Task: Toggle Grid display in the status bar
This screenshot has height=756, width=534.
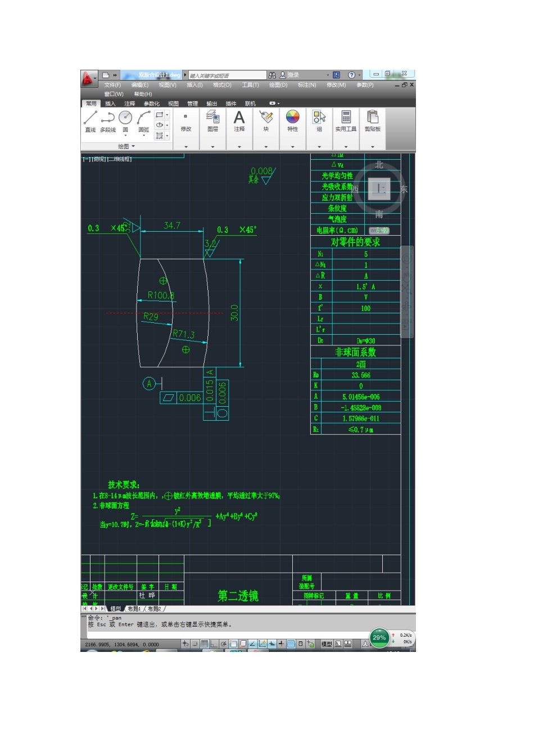Action: coord(205,643)
